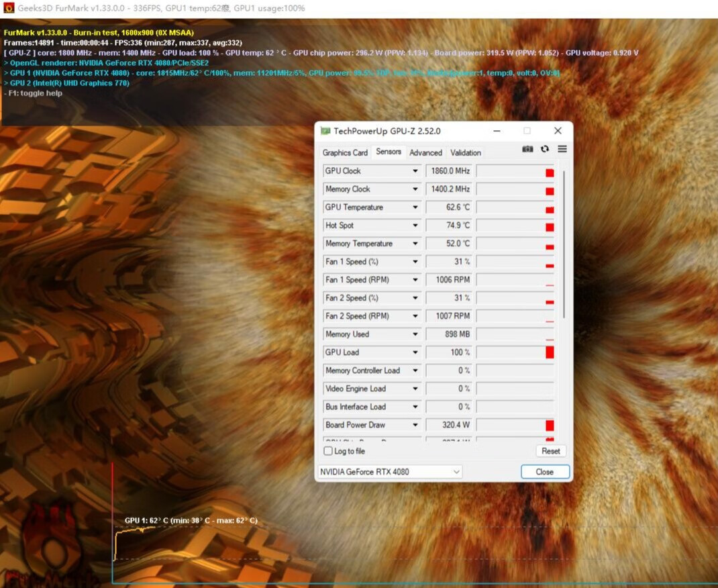Click the FurMark Burn-in test heading line
Viewport: 718px width, 588px height.
coord(99,32)
